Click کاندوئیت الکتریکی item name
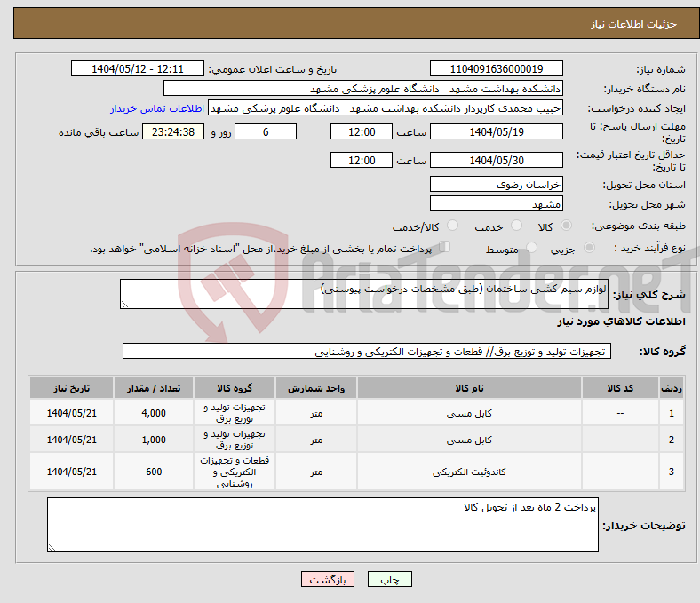Image resolution: width=700 pixels, height=603 pixels. click(469, 472)
